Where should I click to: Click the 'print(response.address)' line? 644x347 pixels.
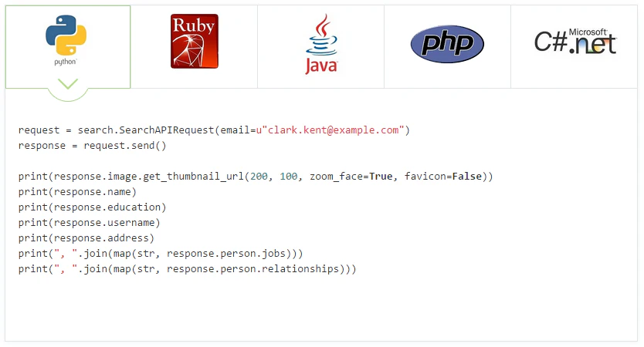point(86,238)
